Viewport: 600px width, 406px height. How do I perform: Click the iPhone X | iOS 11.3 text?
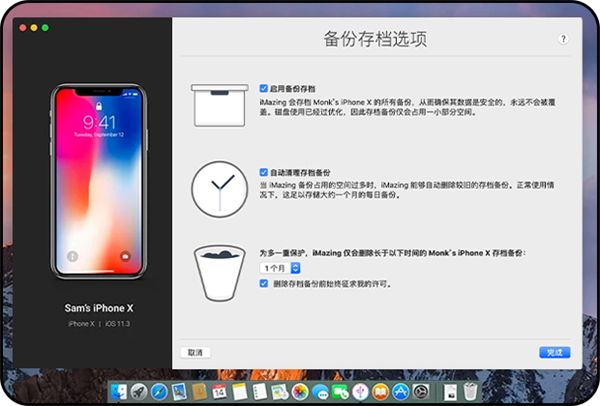(x=99, y=324)
